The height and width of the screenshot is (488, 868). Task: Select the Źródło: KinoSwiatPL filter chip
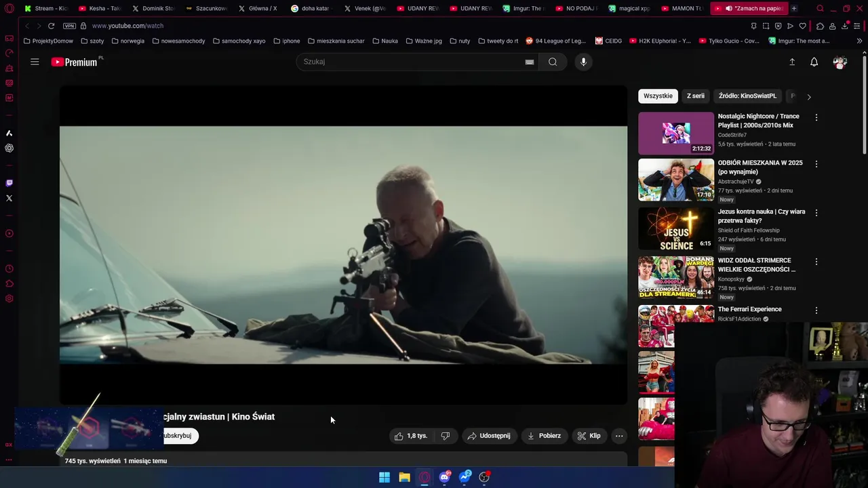747,96
